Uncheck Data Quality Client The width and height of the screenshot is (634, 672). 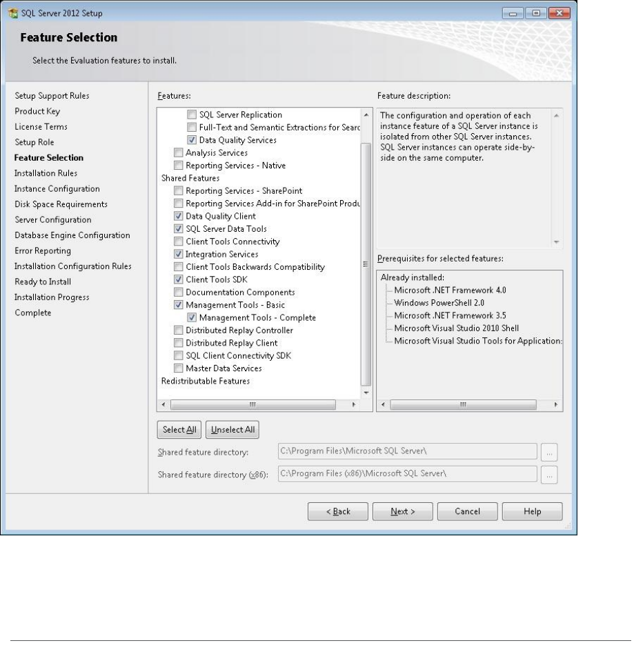(178, 216)
